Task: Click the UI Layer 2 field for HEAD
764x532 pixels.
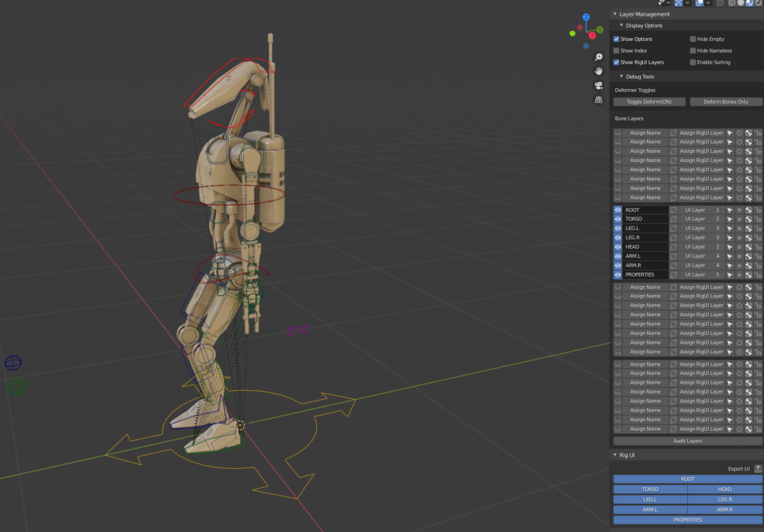Action: 701,247
